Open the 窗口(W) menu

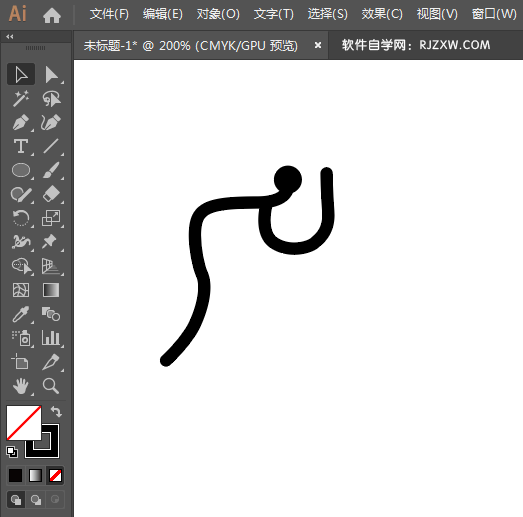pyautogui.click(x=494, y=14)
